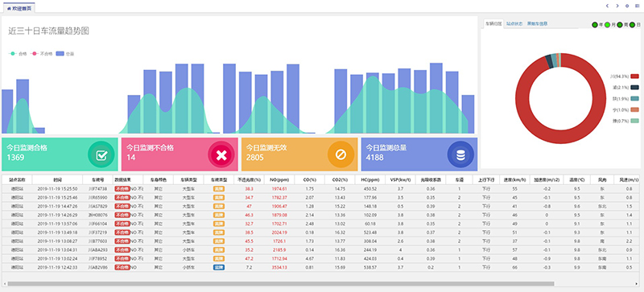Open the gear settings icon at top right
This screenshot has height=292, width=644.
[627, 6]
